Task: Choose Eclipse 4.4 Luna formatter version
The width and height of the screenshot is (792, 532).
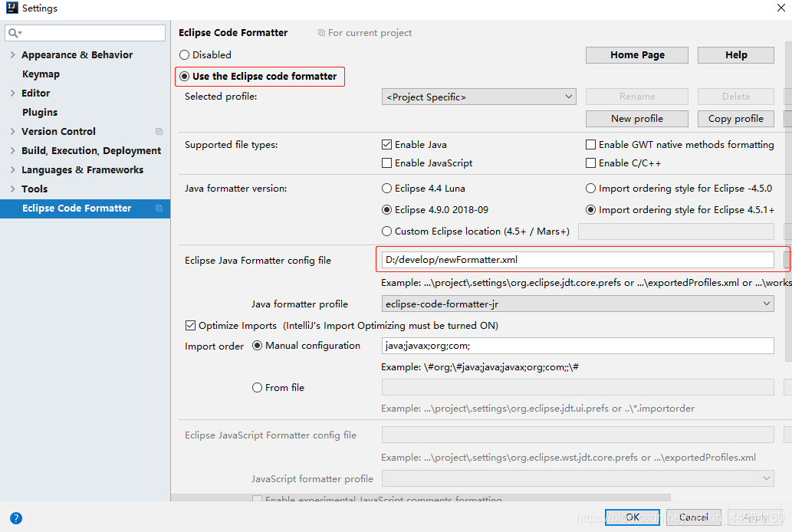Action: pos(387,189)
